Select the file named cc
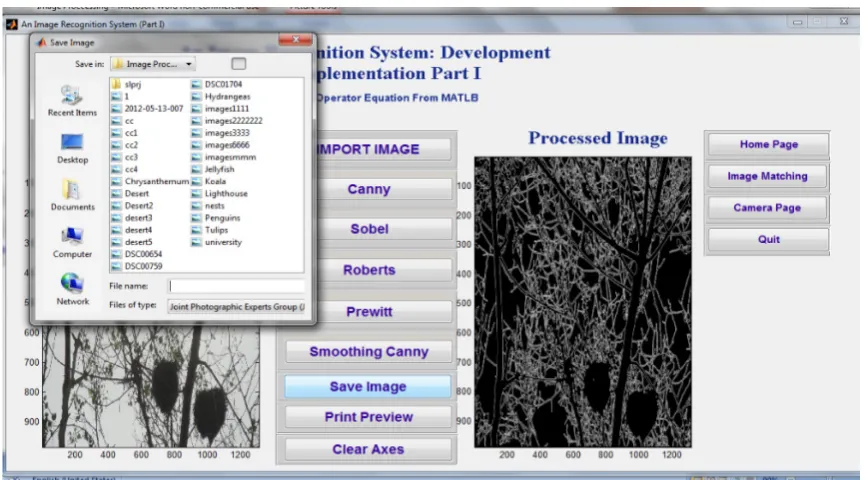The width and height of the screenshot is (865, 480). click(122, 121)
